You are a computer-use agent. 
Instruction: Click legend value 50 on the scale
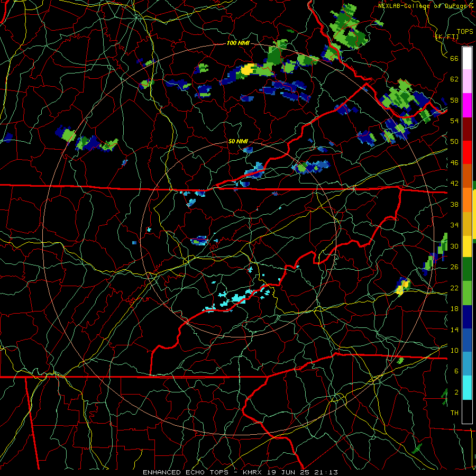click(x=454, y=141)
